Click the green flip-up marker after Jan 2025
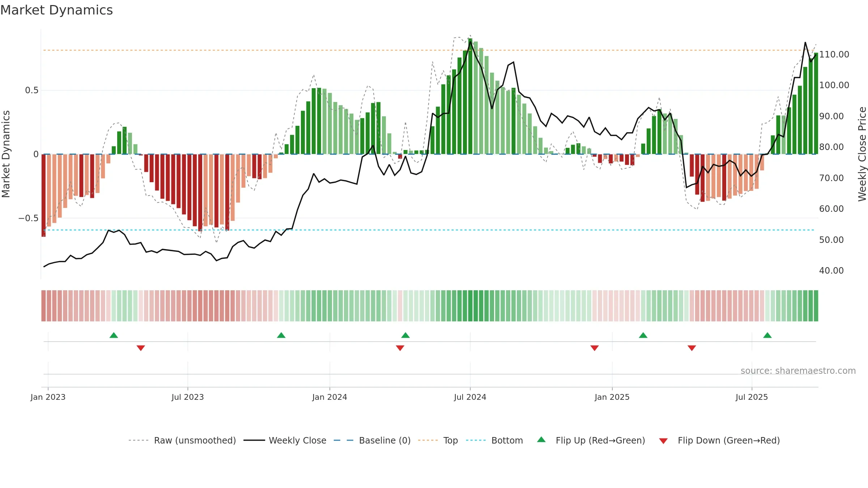Screen dimensions: 868x488 pos(643,335)
